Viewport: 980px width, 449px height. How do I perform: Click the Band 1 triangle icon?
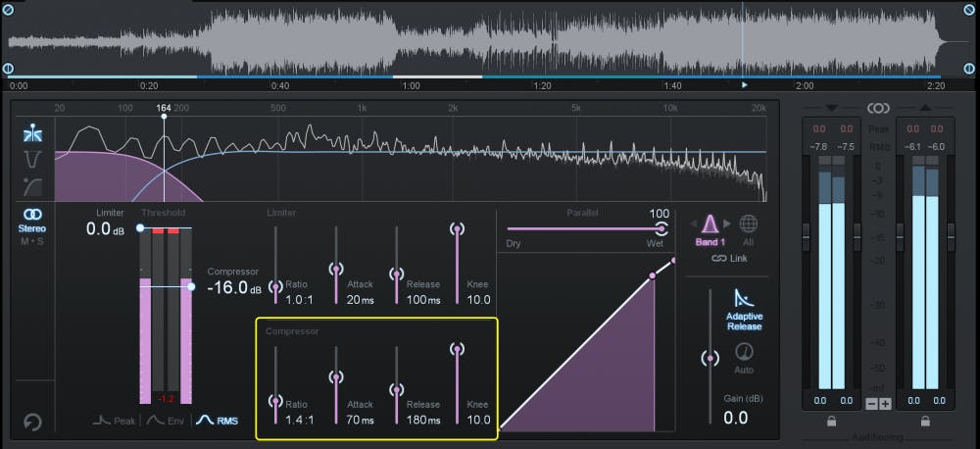point(711,224)
